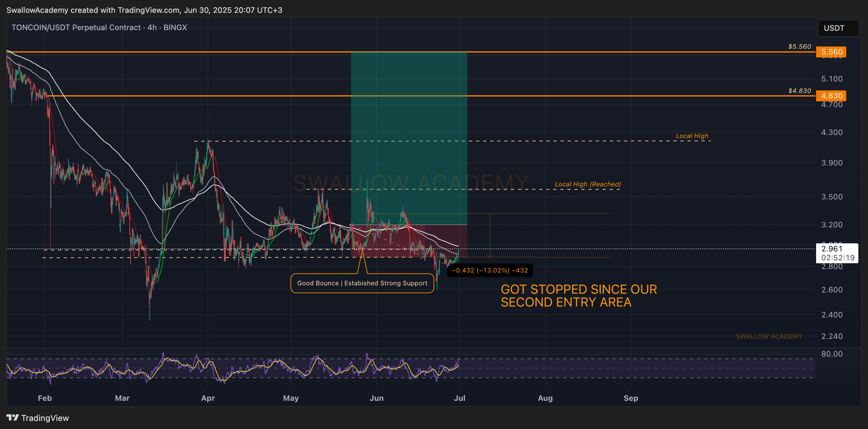Click the 3.500 price axis value
The image size is (868, 429).
tap(831, 197)
